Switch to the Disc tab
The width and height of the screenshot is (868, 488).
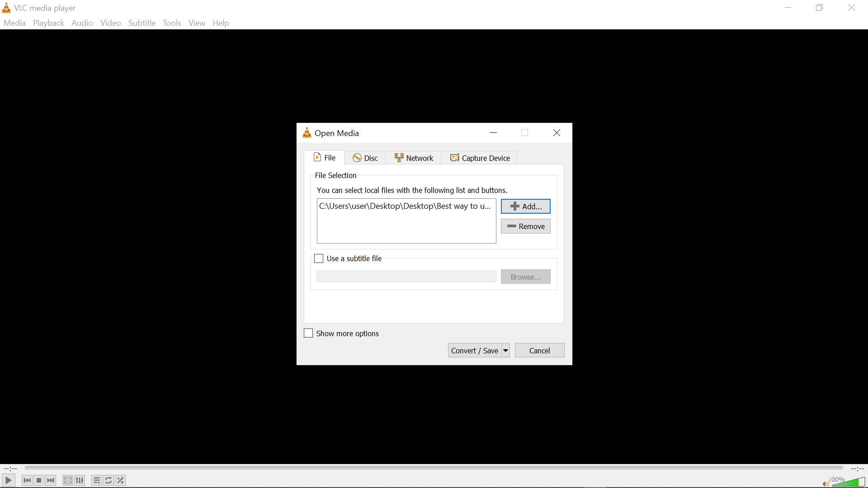(x=365, y=158)
